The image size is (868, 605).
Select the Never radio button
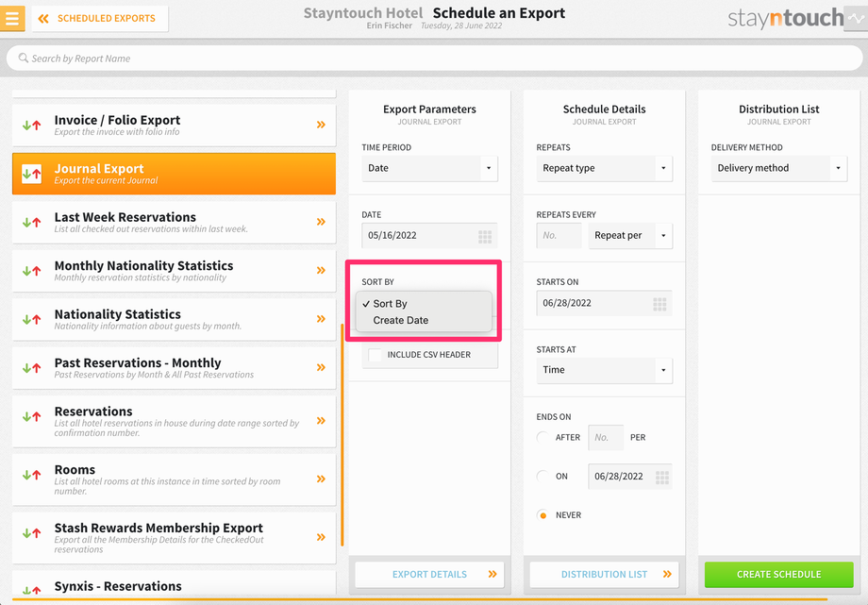(543, 514)
